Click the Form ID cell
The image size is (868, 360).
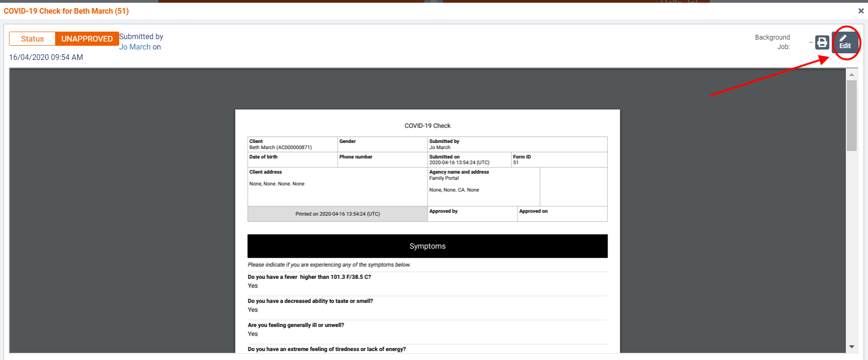559,159
